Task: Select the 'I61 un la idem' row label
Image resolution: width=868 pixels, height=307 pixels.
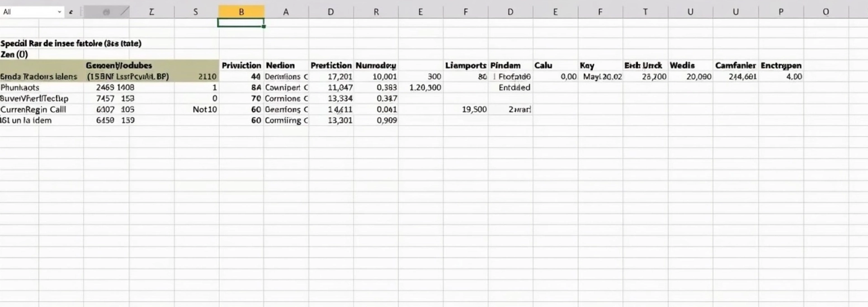Action: tap(26, 120)
